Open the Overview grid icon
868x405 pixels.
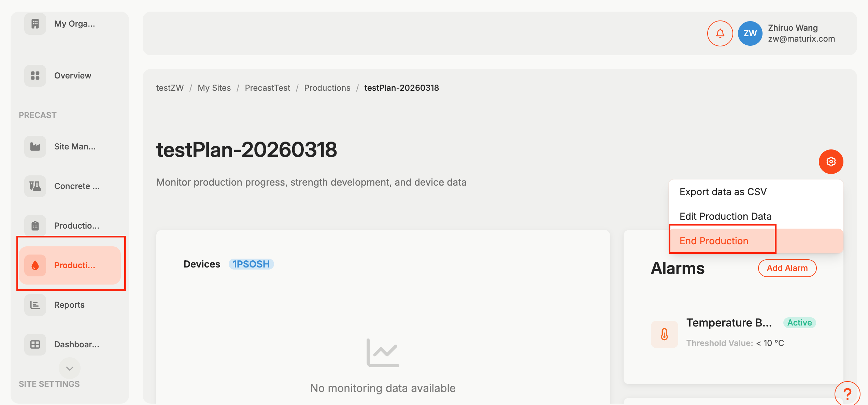tap(35, 75)
